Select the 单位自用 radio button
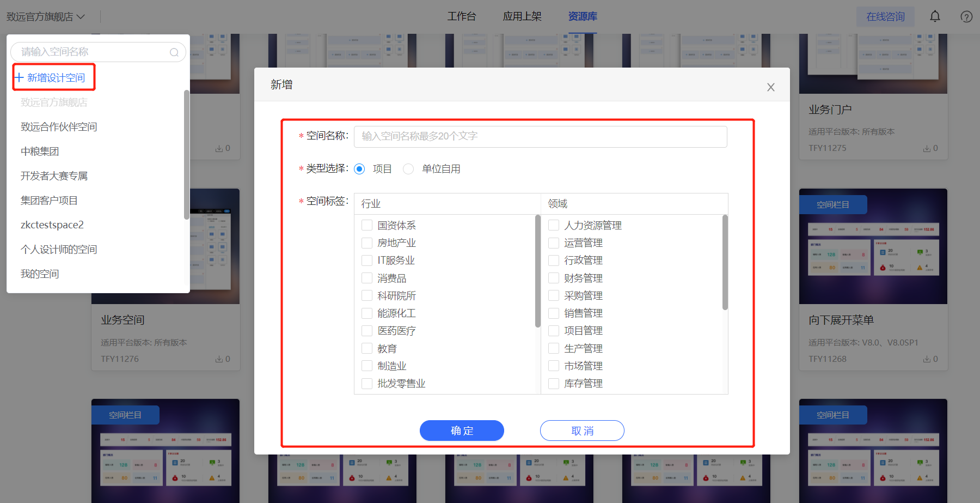 point(408,169)
